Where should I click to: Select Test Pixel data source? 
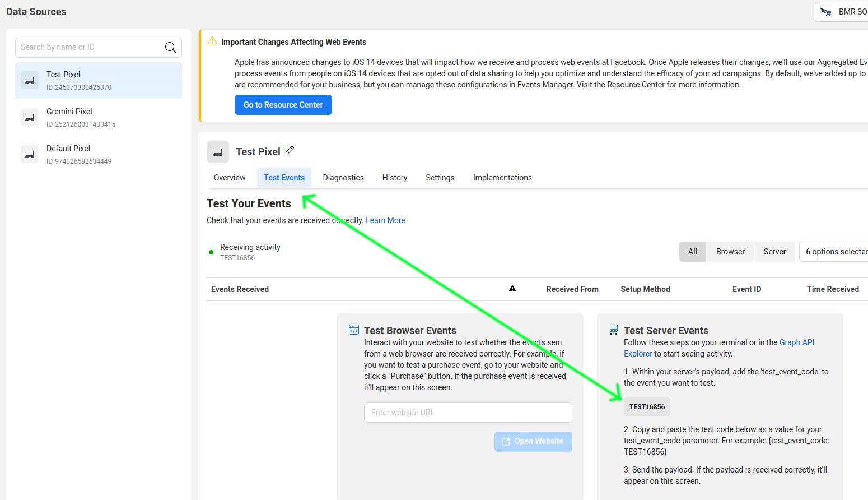[99, 80]
